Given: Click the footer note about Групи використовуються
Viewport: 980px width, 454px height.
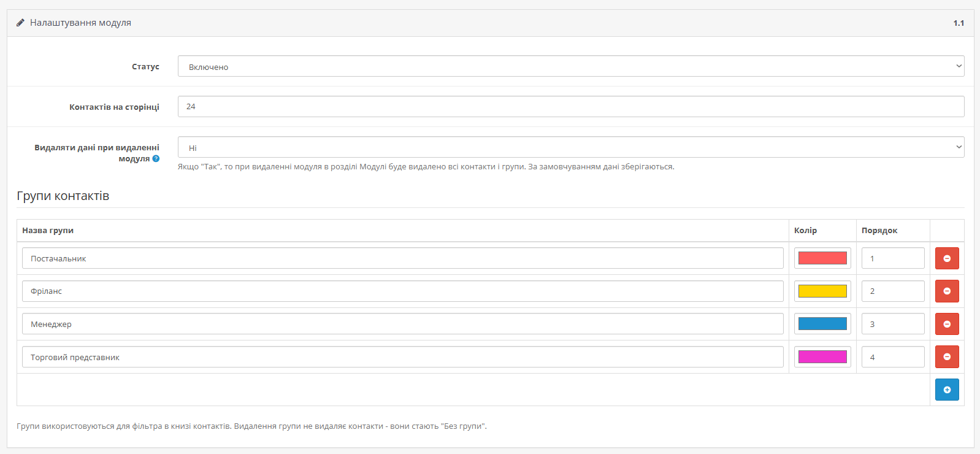Looking at the screenshot, I should 251,426.
